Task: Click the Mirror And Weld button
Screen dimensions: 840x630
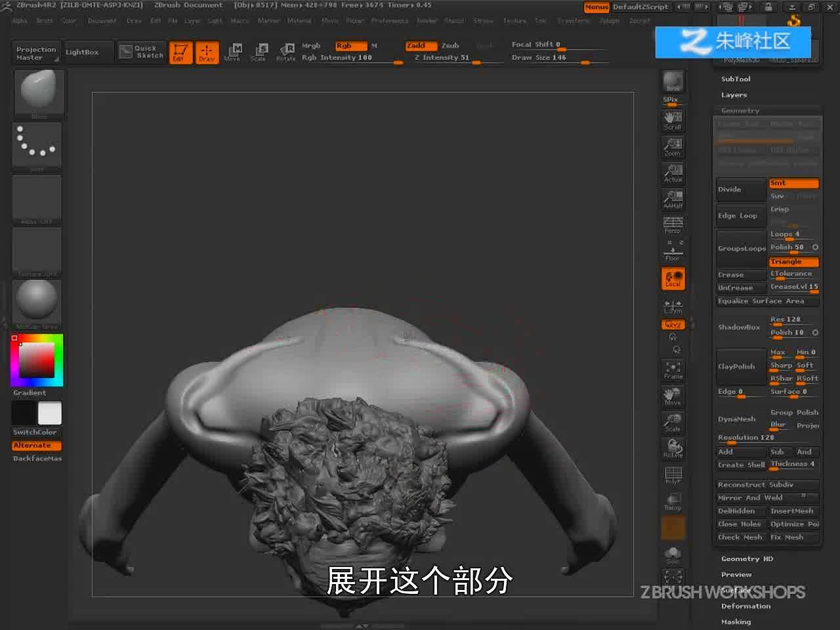Action: click(766, 498)
